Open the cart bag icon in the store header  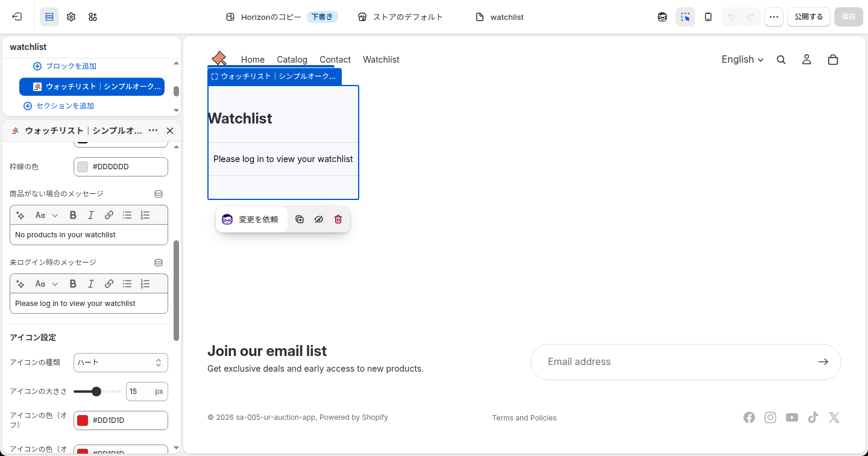[833, 60]
